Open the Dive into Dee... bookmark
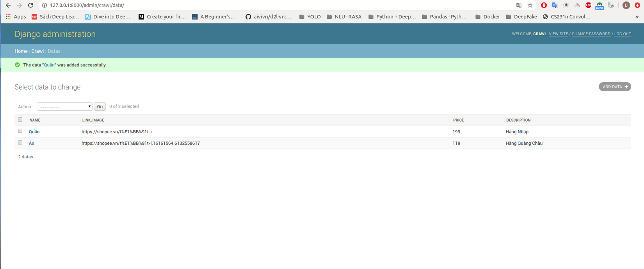Screen dimensions: 644x269 [x=108, y=17]
